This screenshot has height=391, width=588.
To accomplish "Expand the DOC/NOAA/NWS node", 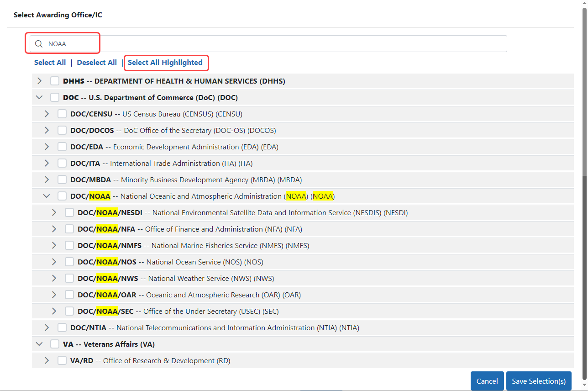I will [54, 278].
